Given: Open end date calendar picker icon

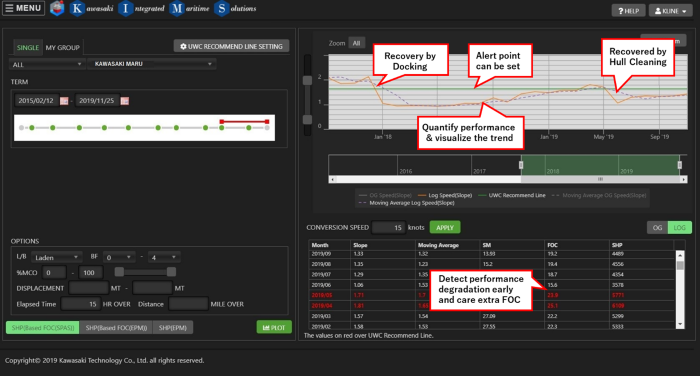Looking at the screenshot, I should pos(125,101).
